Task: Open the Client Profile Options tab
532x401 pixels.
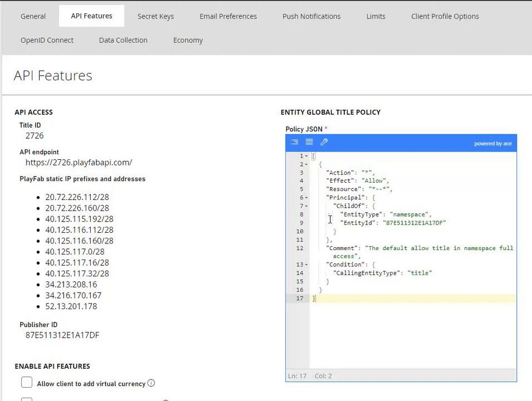Action: point(445,16)
